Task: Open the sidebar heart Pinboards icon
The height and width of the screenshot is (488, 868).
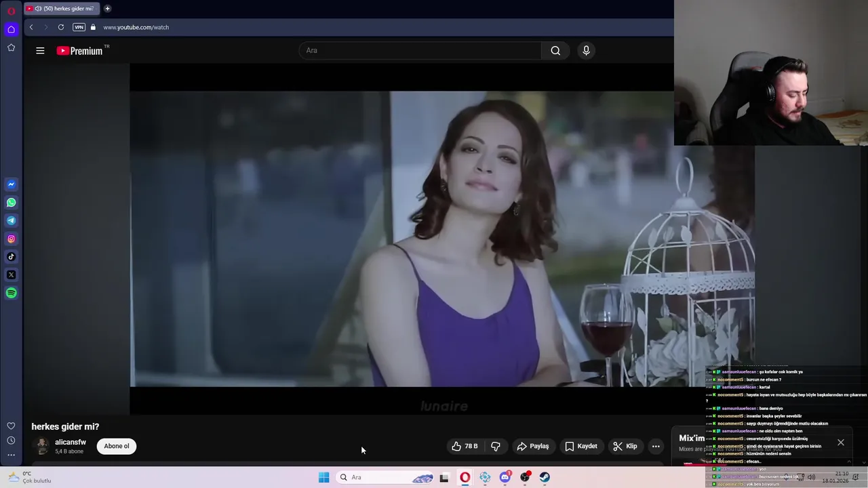Action: pyautogui.click(x=11, y=426)
